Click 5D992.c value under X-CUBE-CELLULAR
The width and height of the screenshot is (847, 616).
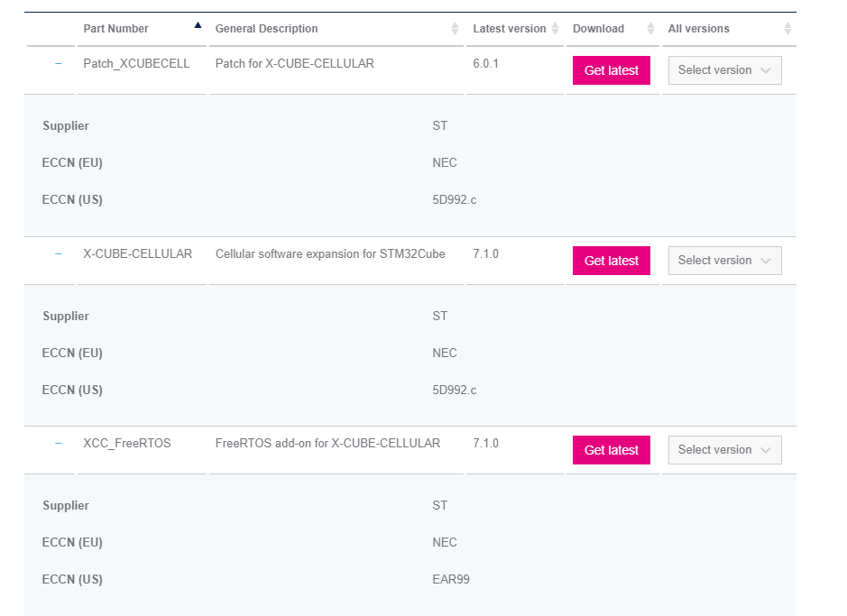[455, 390]
